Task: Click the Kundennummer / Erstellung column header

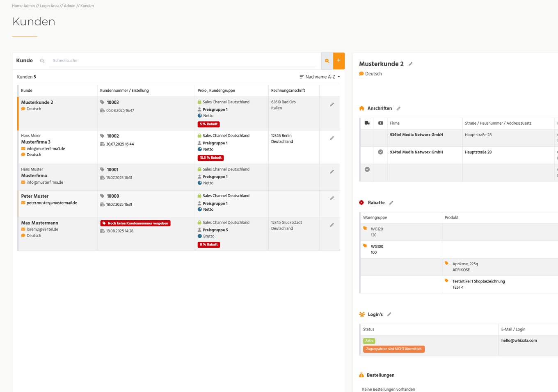Action: click(124, 91)
